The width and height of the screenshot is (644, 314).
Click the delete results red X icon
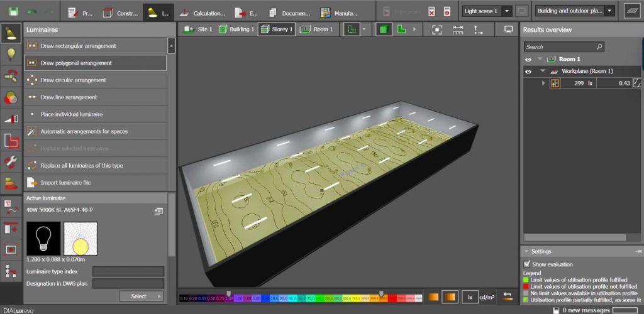point(431,12)
